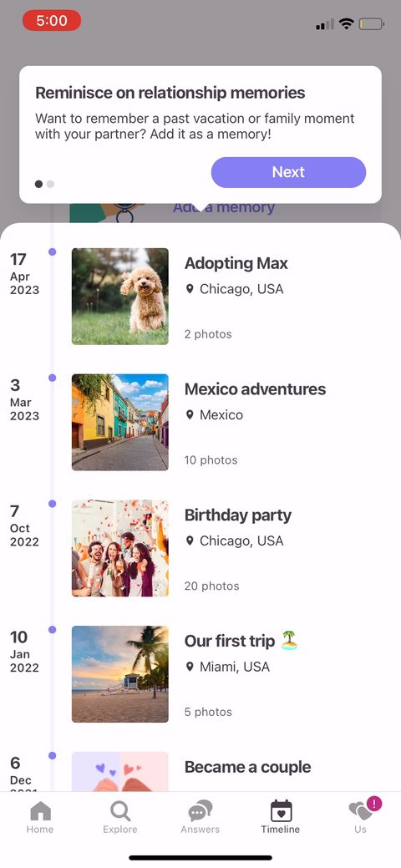Tap the Add a memory link
Screen dimensions: 401x868
tap(224, 208)
